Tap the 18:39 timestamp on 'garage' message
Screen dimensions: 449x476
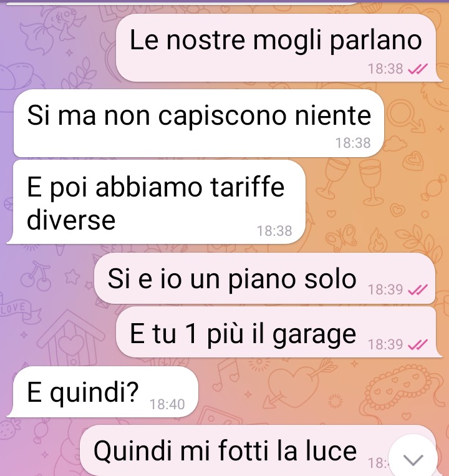coord(385,344)
